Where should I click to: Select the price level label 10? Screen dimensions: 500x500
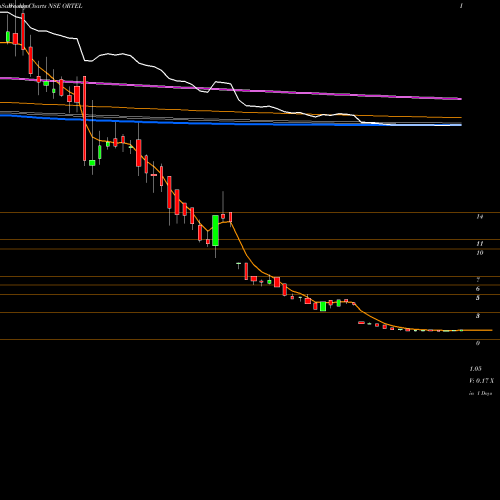[480, 253]
